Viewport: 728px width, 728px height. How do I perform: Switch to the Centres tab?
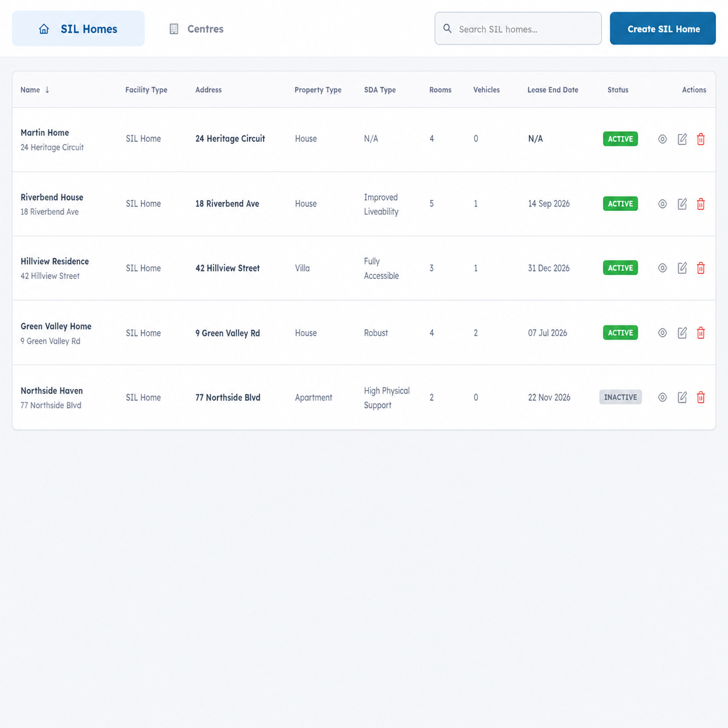(x=196, y=28)
